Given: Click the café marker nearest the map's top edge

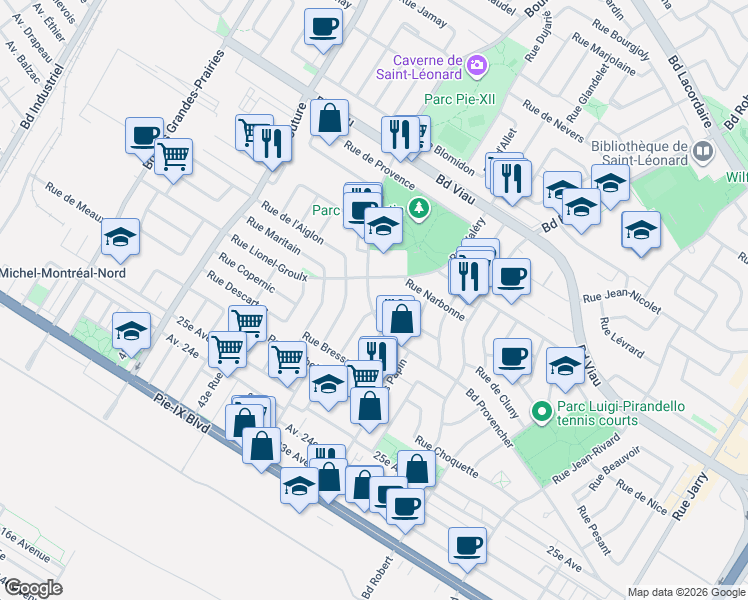Looking at the screenshot, I should tap(323, 28).
